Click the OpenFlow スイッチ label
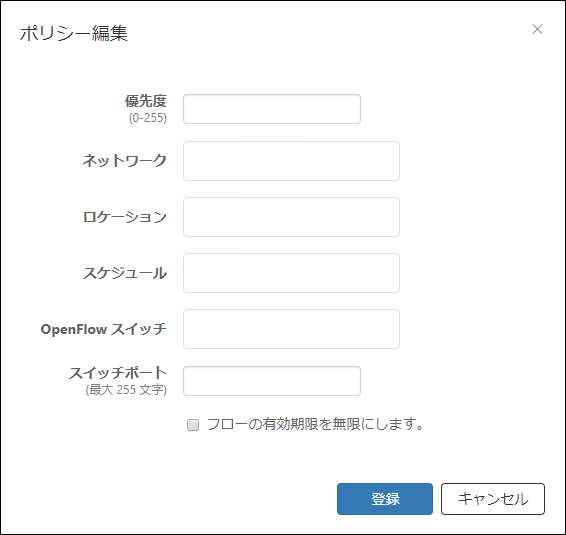This screenshot has height=535, width=566. click(x=104, y=329)
